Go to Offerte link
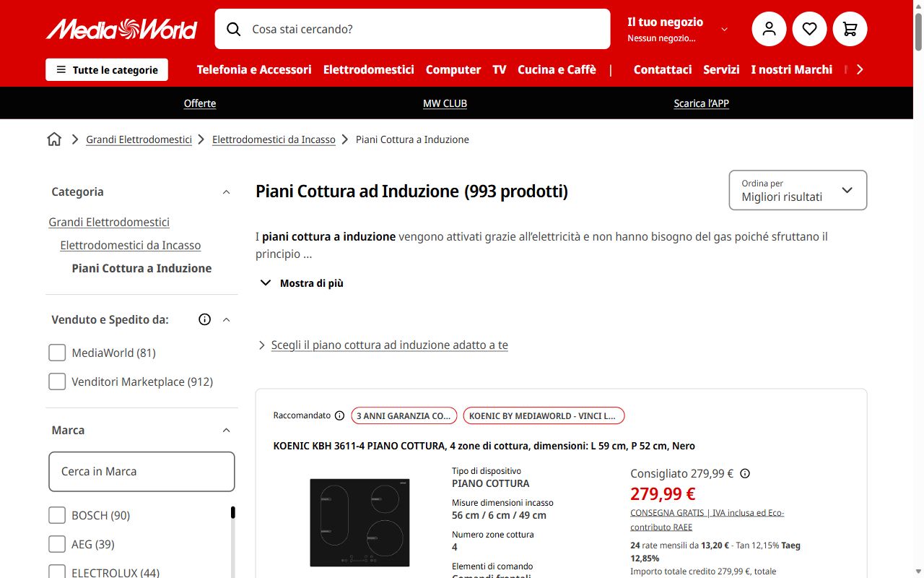The height and width of the screenshot is (578, 924). [x=200, y=103]
